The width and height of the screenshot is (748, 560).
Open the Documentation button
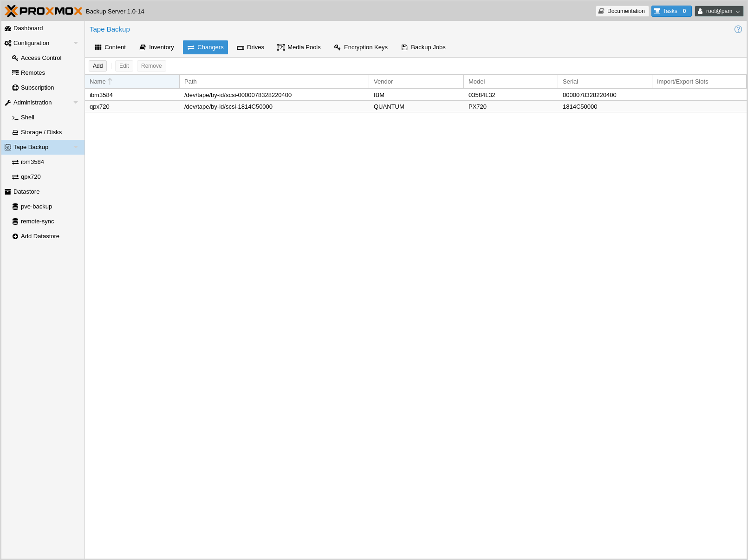(x=622, y=11)
